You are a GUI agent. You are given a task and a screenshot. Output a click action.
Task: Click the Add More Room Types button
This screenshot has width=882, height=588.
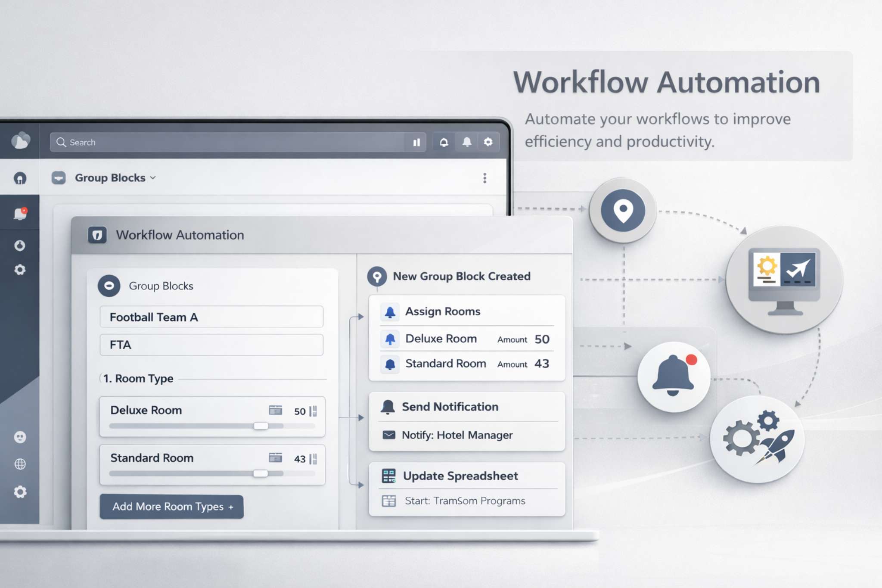tap(171, 507)
